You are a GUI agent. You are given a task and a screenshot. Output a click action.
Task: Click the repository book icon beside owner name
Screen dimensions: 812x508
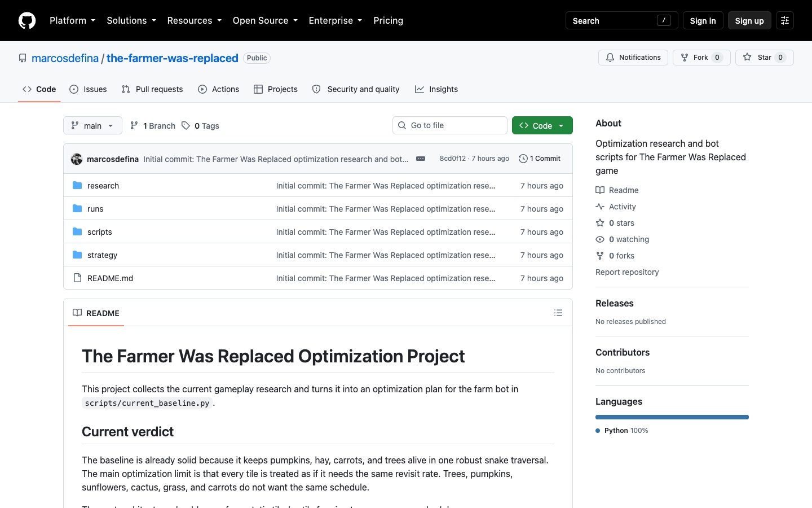[23, 58]
